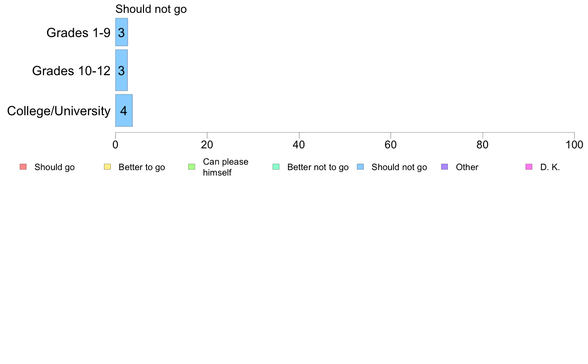Click the teal Better not to go swatch
Screen dimensions: 588x364
click(x=276, y=167)
